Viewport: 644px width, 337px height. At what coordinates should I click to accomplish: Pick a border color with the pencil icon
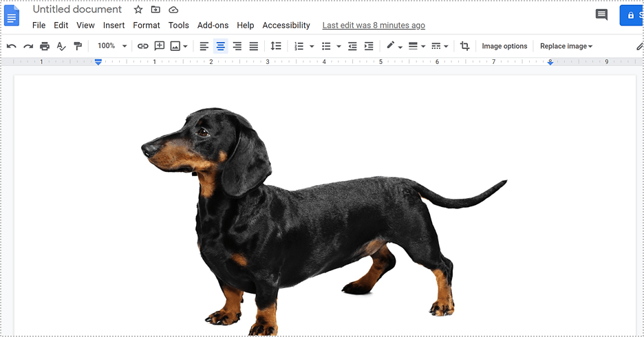pos(394,46)
